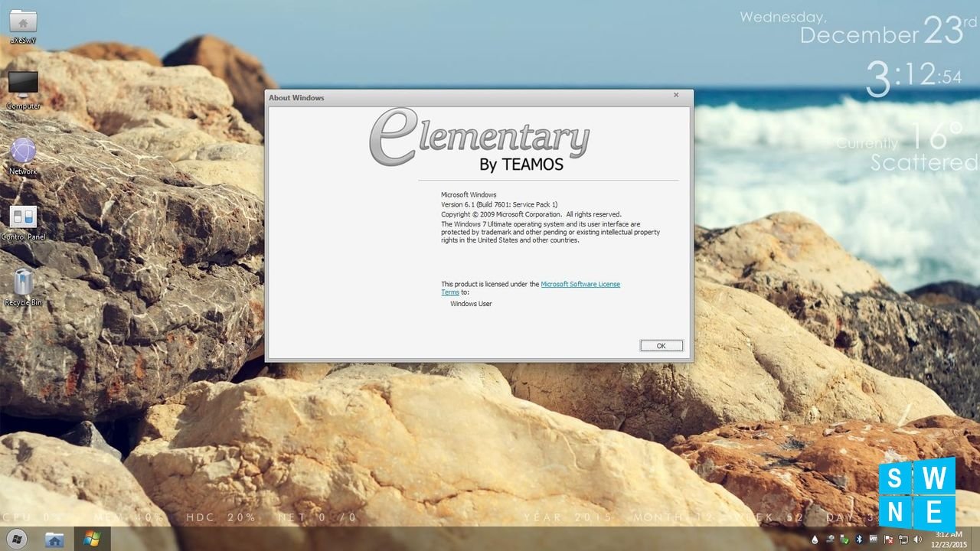Viewport: 980px width, 551px height.
Task: Open the network connection tray icon
Action: click(903, 540)
